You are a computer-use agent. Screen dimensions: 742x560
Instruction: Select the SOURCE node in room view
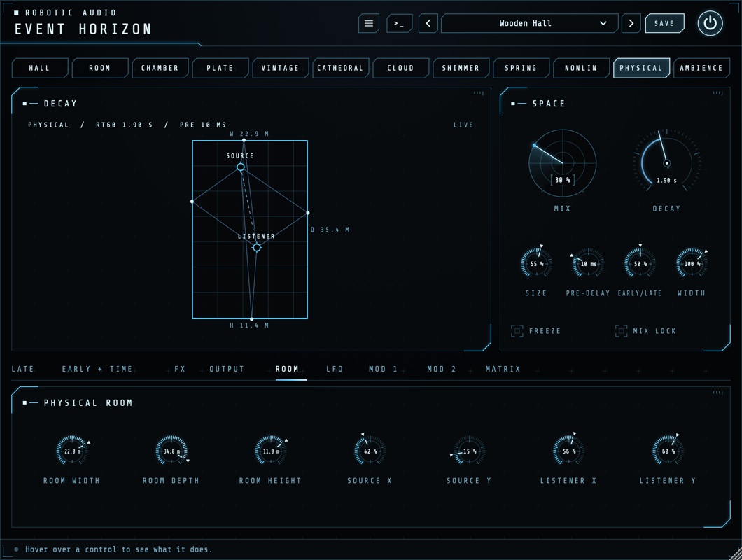coord(240,167)
